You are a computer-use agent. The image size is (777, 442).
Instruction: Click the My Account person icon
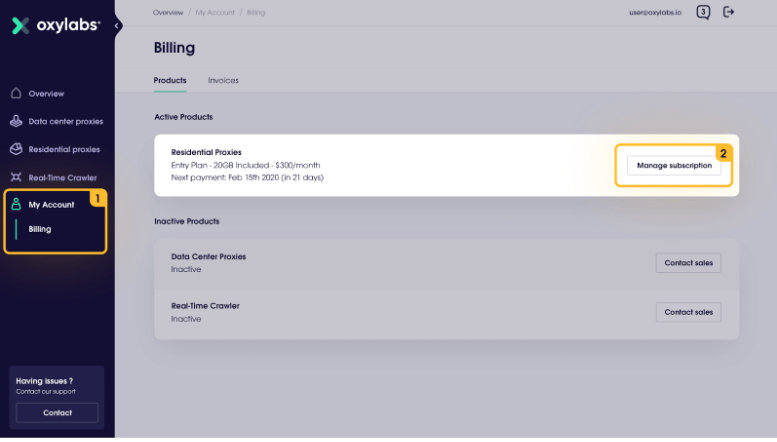[x=16, y=204]
